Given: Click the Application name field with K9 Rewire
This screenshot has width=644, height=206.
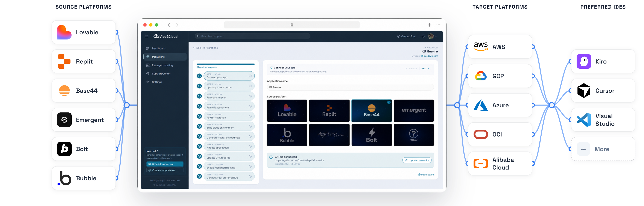Looking at the screenshot, I should click(350, 87).
